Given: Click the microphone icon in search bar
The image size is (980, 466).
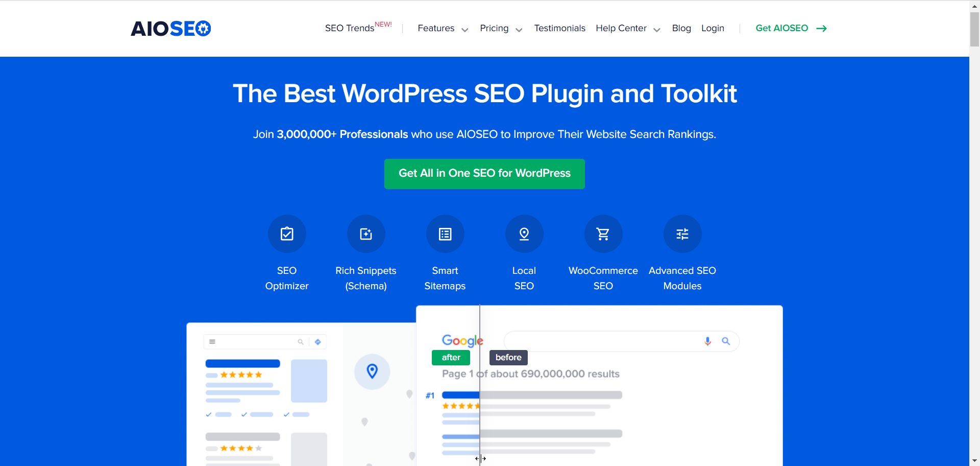Looking at the screenshot, I should (707, 341).
